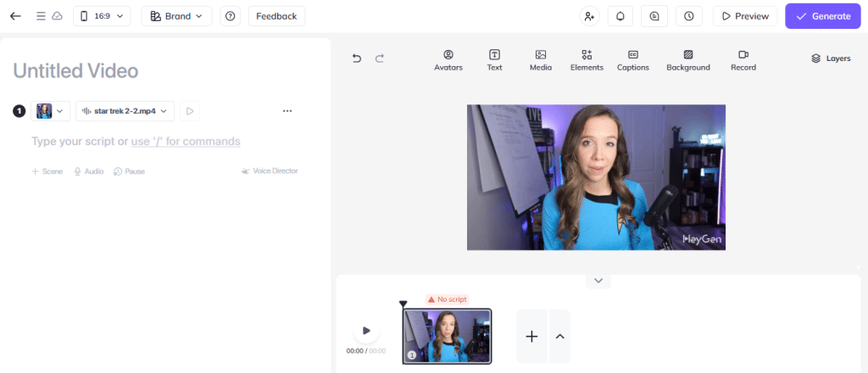Open Voice Director
The image size is (868, 373).
[x=270, y=171]
